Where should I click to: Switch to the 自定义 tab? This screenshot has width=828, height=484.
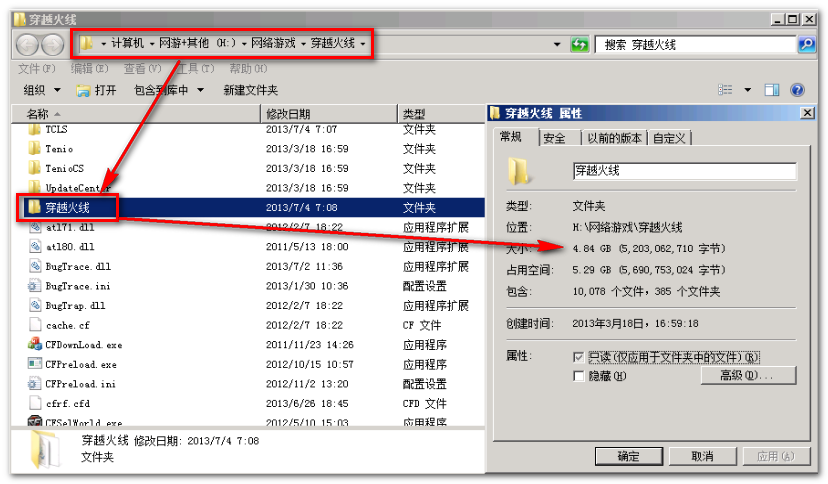point(669,138)
